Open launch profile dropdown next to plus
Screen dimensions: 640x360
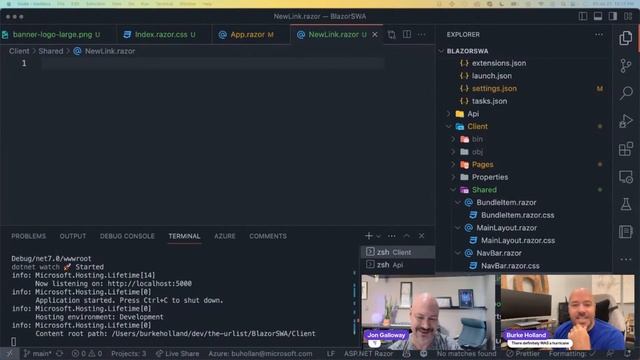[x=379, y=236]
